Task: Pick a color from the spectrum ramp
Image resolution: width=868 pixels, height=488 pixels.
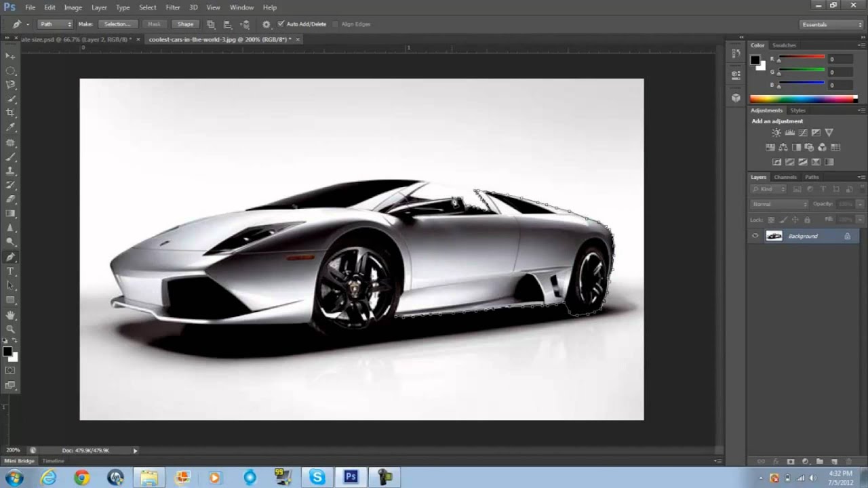Action: click(x=804, y=99)
